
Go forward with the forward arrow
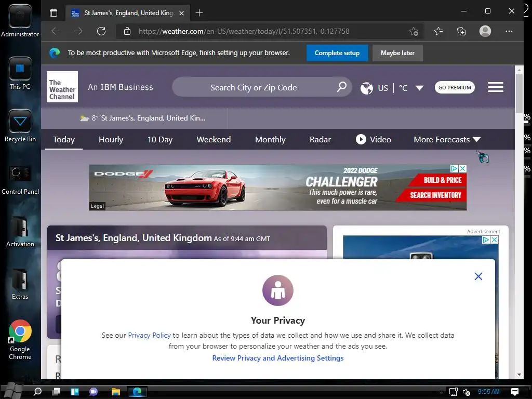(78, 31)
